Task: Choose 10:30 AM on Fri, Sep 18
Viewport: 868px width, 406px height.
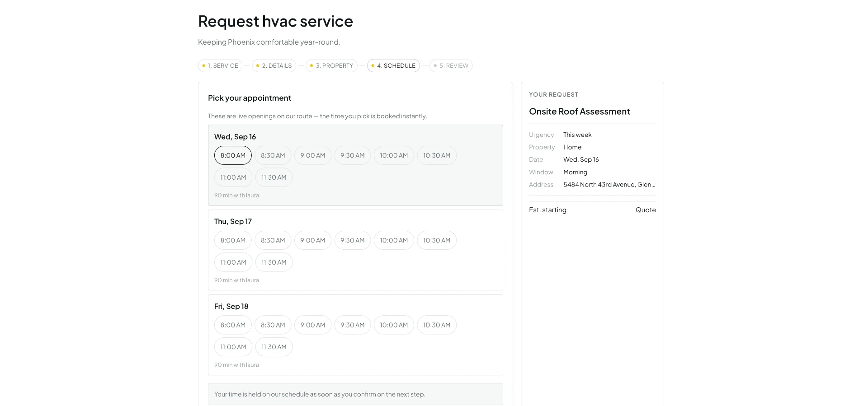Action: click(437, 325)
